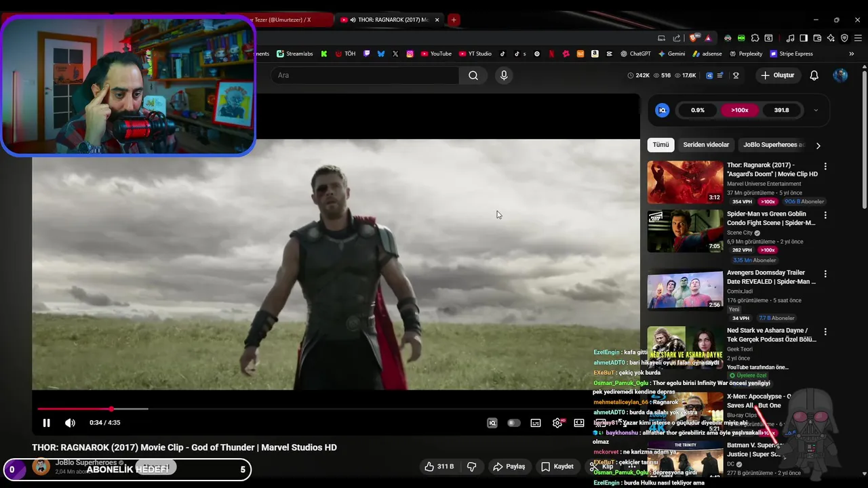Open JoBlo Superheroes channel avatar
The height and width of the screenshot is (488, 868).
tap(41, 466)
